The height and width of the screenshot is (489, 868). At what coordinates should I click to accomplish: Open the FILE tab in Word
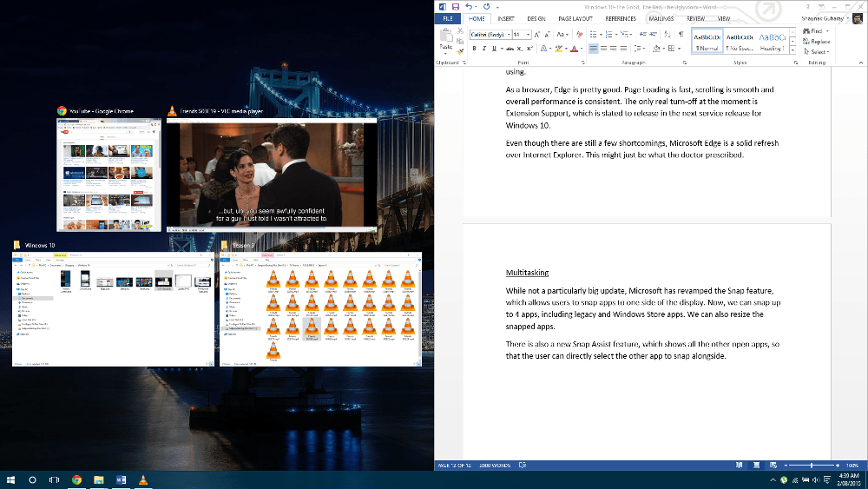448,19
